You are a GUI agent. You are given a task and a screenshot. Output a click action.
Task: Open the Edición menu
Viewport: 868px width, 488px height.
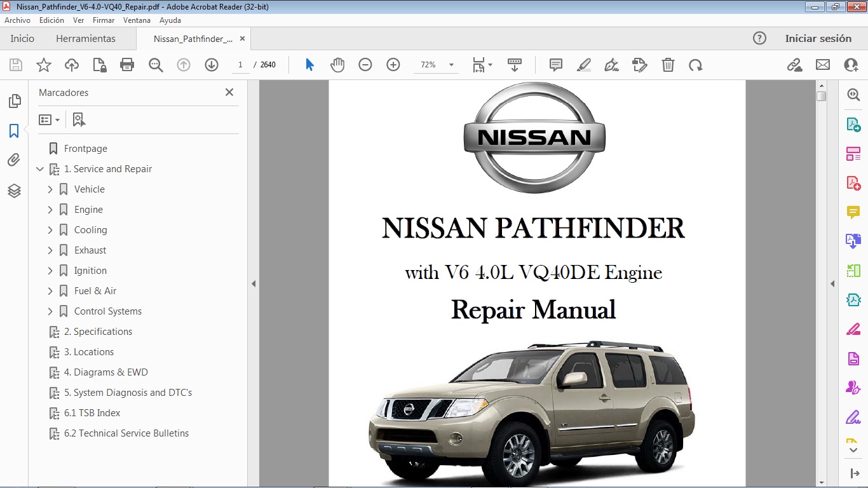[x=51, y=20]
